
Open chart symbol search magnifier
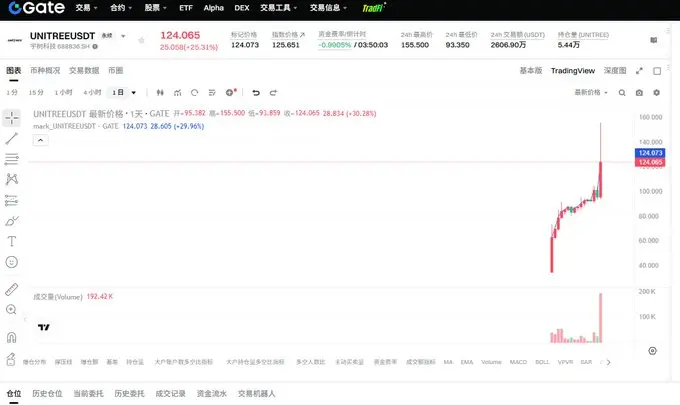click(x=622, y=92)
